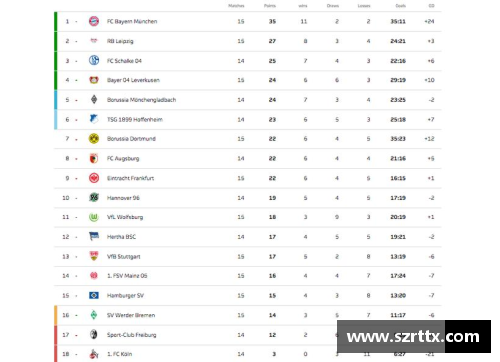Open the 1. FSV Mainz 05 link
Image resolution: width=500 pixels, height=362 pixels.
click(x=127, y=276)
